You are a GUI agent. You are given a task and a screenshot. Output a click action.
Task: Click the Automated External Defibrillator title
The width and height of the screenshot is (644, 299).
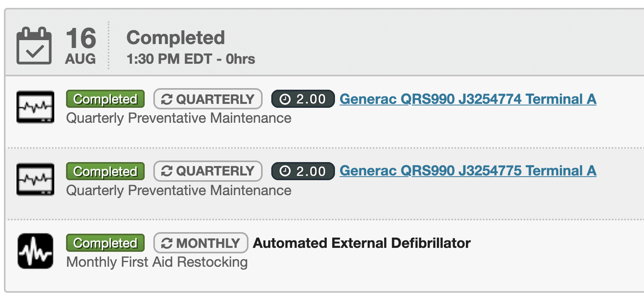click(x=362, y=243)
